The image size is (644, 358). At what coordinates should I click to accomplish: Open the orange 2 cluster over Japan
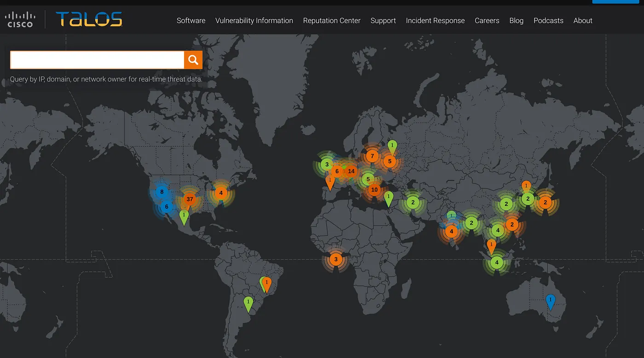(545, 202)
